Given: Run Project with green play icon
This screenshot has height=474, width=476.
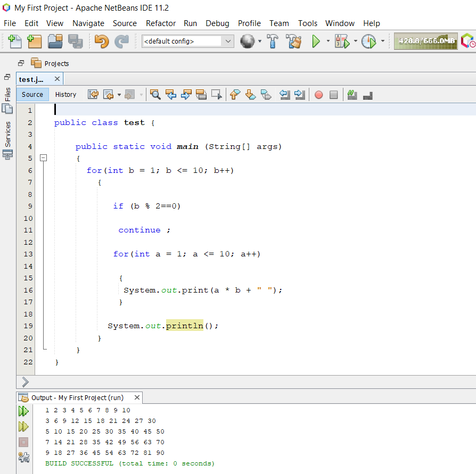Looking at the screenshot, I should tap(316, 41).
